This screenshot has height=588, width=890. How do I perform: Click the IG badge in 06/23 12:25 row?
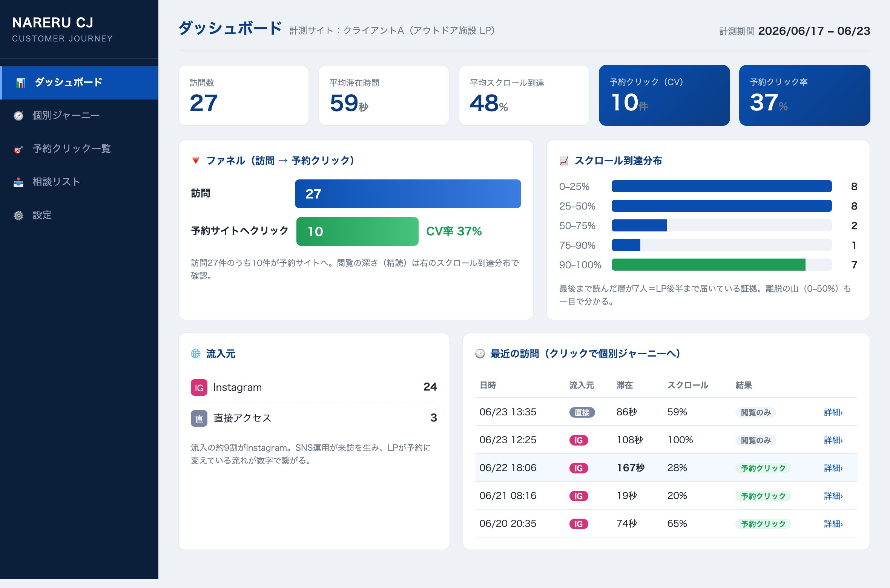(578, 440)
